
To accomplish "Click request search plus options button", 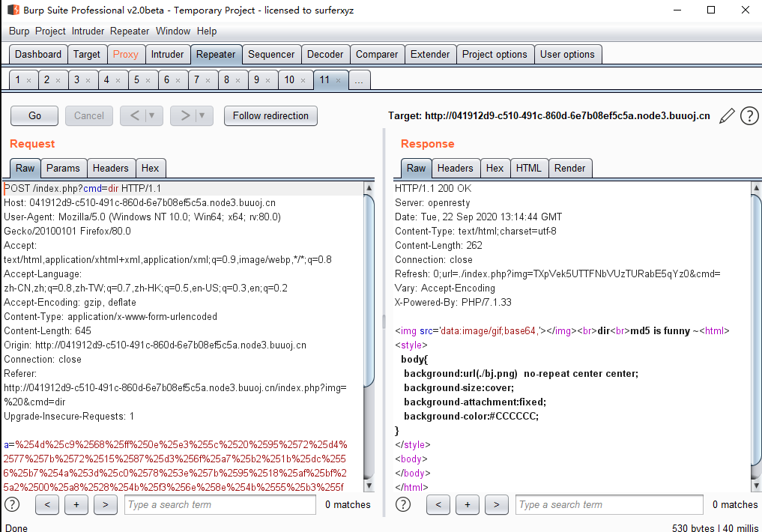I will (x=76, y=504).
